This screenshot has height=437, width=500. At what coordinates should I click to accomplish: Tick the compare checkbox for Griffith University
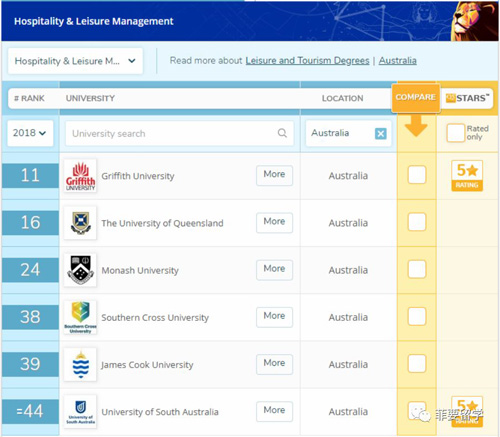pos(417,175)
